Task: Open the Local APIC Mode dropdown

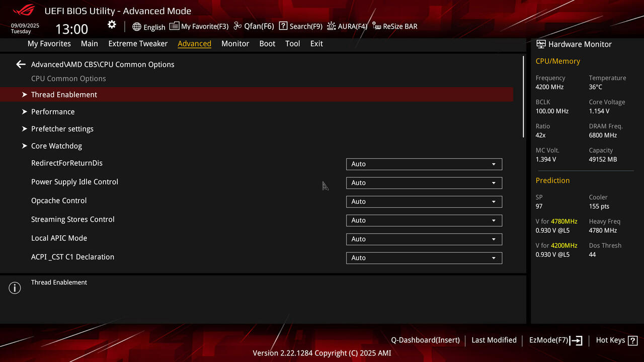Action: (x=424, y=239)
